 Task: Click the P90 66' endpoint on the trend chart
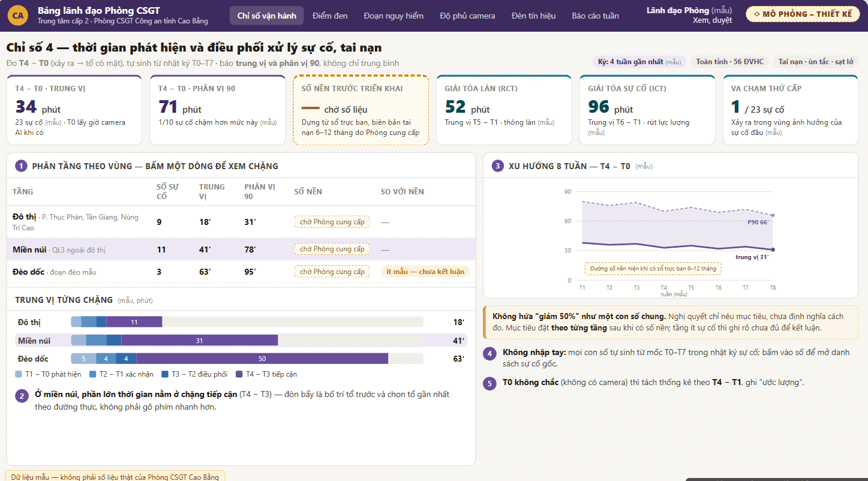click(773, 215)
